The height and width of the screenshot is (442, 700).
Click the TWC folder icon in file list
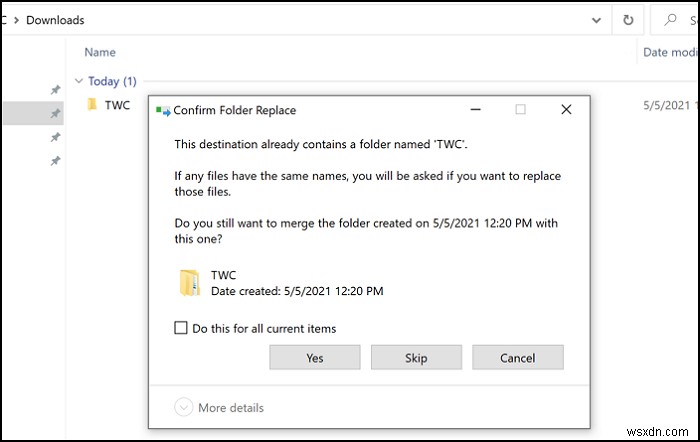92,105
